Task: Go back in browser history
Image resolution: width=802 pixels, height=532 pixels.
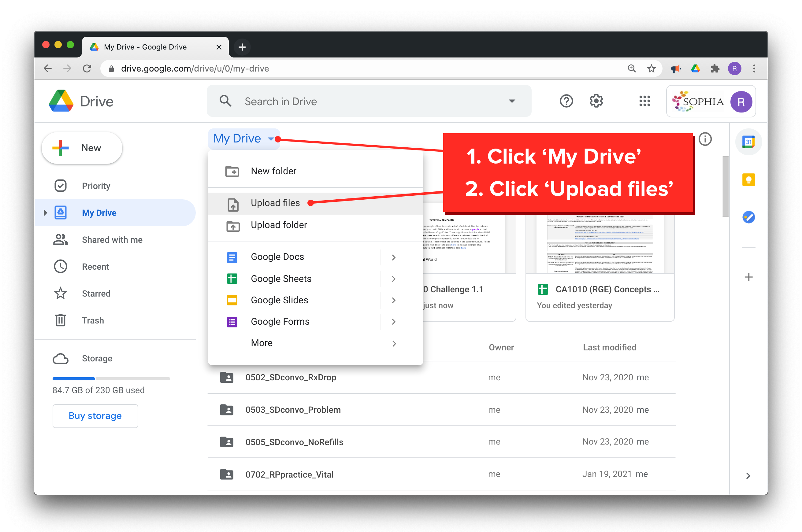Action: 48,69
